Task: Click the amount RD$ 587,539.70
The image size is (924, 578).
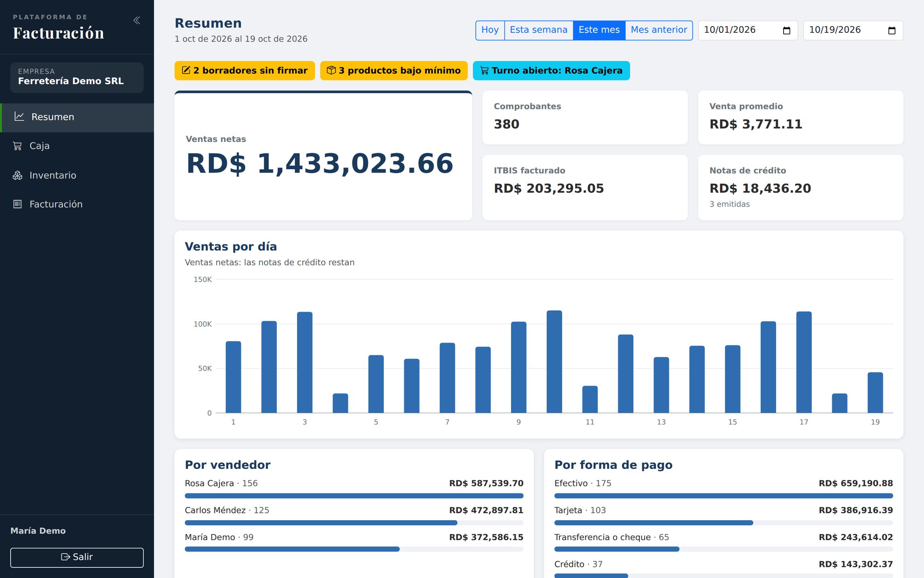Action: pos(486,483)
